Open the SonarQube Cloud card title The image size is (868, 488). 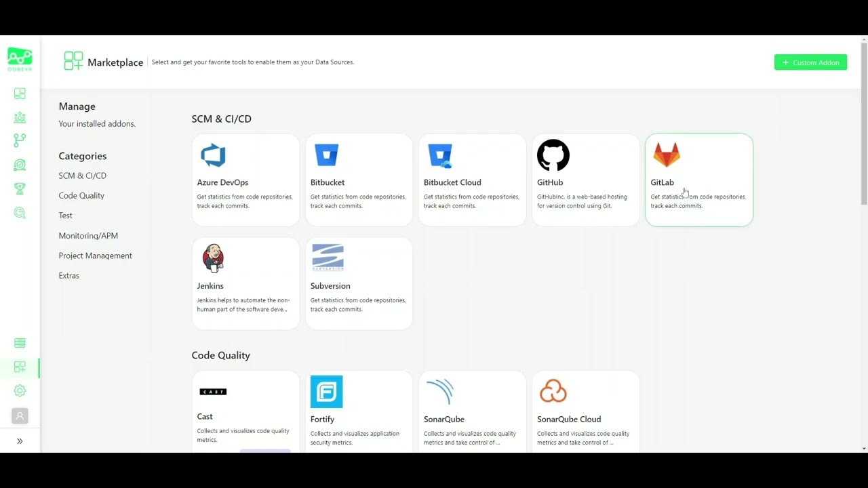point(569,420)
